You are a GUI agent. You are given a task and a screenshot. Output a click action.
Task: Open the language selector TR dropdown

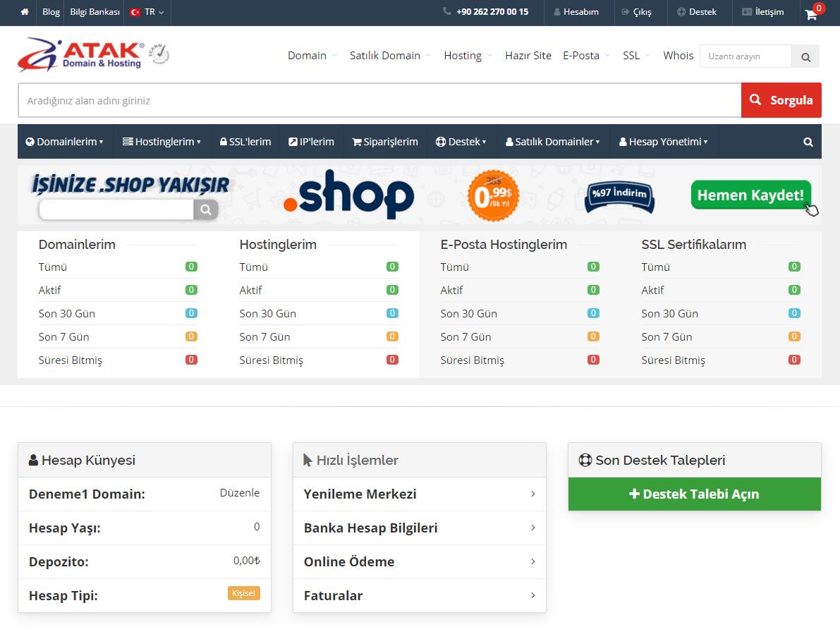[147, 12]
